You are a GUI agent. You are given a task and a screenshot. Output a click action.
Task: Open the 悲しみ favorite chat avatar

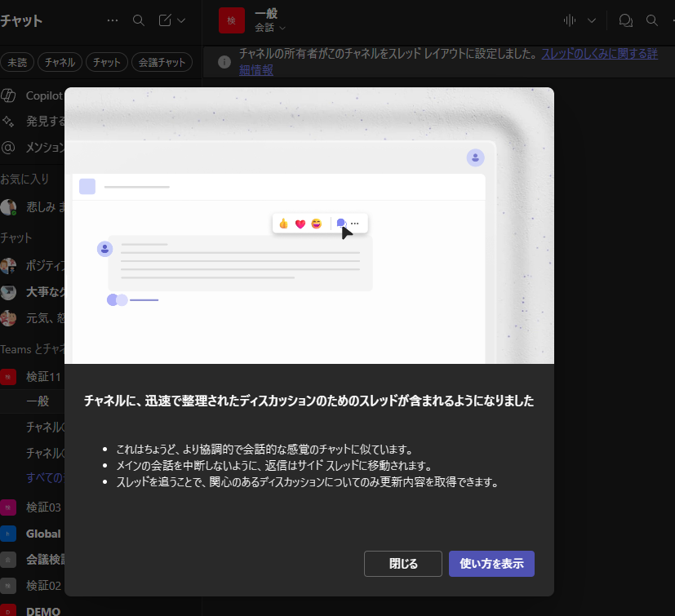(8, 207)
